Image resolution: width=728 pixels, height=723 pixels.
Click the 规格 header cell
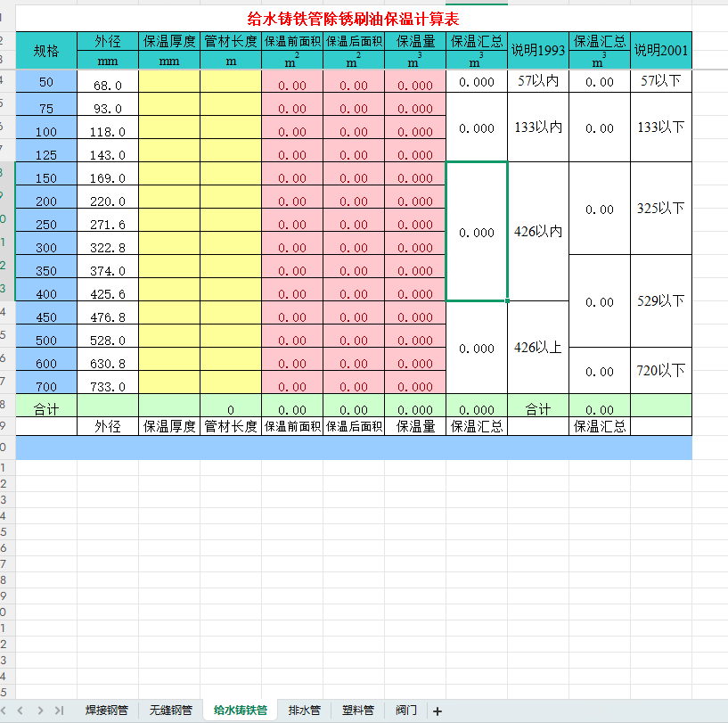(x=46, y=51)
